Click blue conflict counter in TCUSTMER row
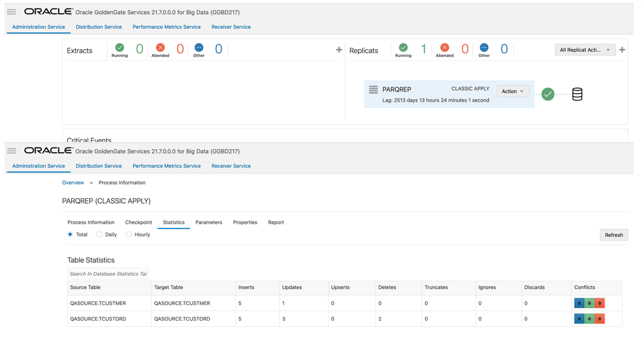Image resolution: width=644 pixels, height=343 pixels. [x=579, y=303]
